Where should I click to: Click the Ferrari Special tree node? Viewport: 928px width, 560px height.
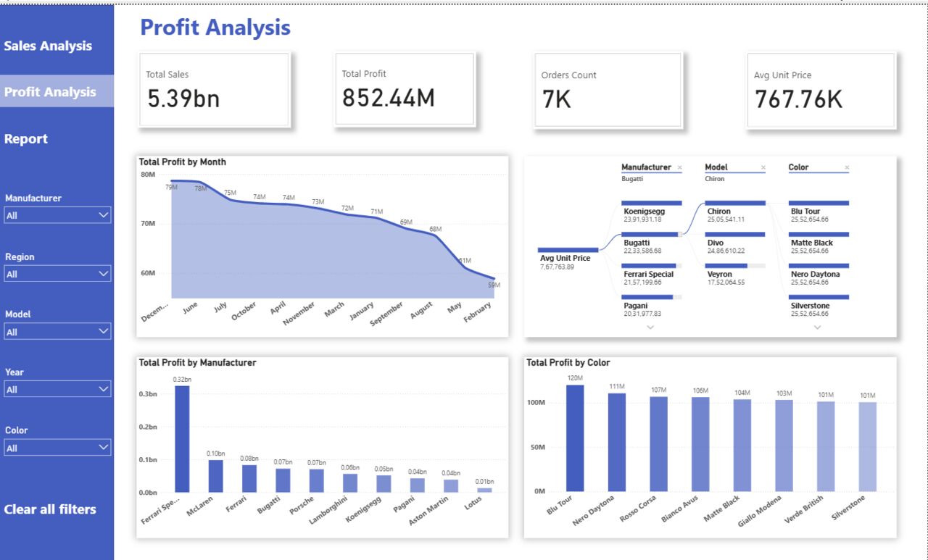652,274
